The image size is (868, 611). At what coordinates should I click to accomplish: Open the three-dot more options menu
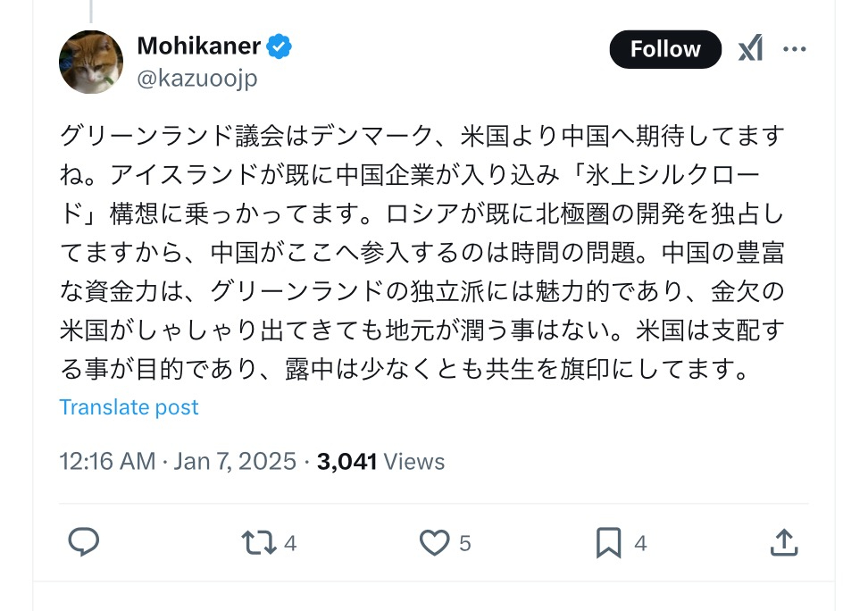794,49
